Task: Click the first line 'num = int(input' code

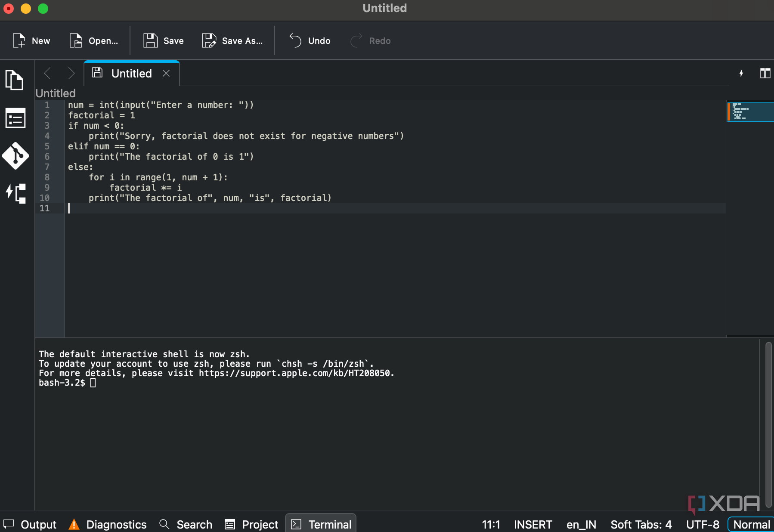Action: (161, 105)
